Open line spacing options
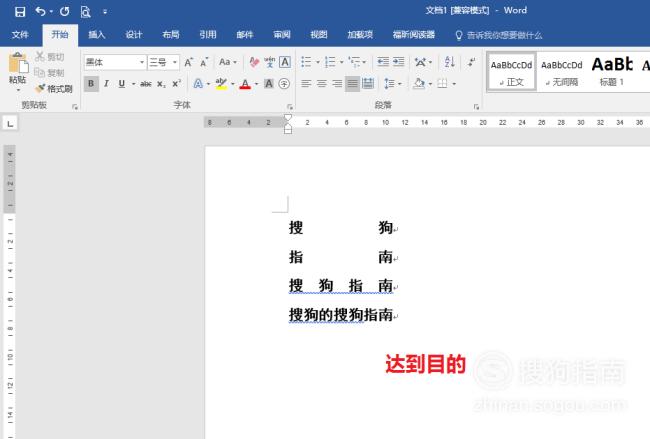The width and height of the screenshot is (650, 439). [389, 84]
